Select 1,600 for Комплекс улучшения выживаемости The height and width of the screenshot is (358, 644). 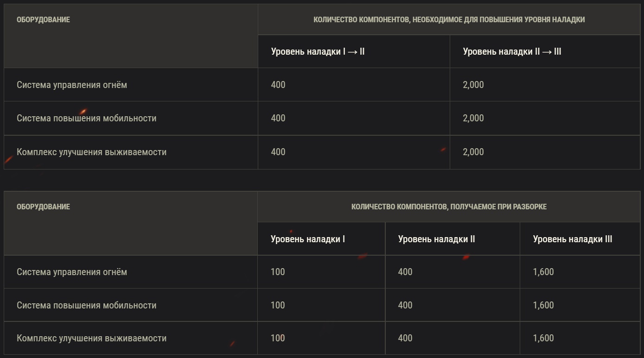click(x=543, y=338)
